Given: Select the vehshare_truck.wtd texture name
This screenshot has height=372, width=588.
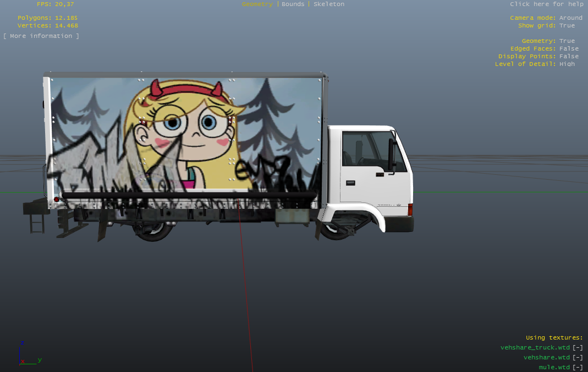Looking at the screenshot, I should (x=535, y=348).
